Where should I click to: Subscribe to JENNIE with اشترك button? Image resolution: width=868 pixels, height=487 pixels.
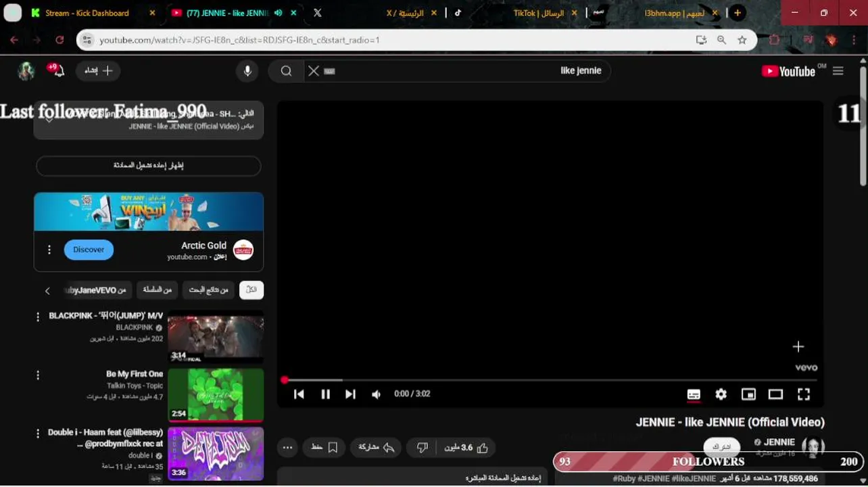(x=721, y=447)
